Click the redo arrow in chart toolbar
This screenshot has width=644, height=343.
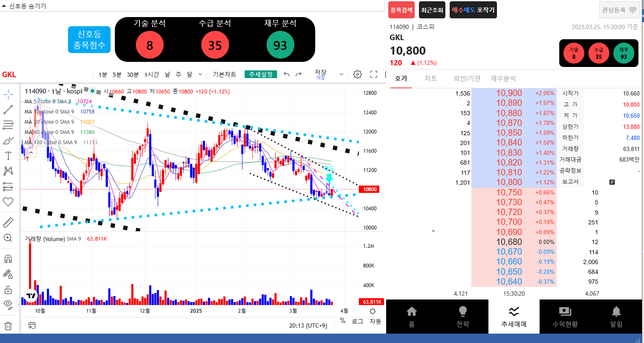[x=298, y=74]
